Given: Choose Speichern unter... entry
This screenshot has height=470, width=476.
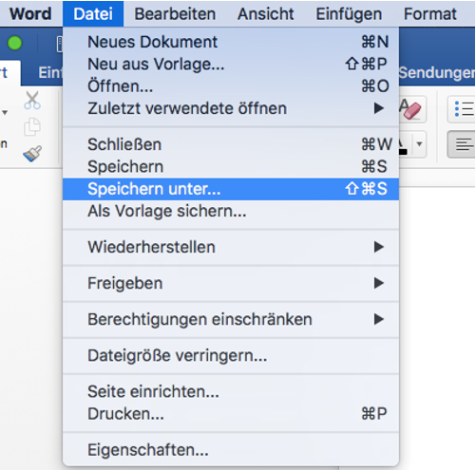Looking at the screenshot, I should coord(231,189).
